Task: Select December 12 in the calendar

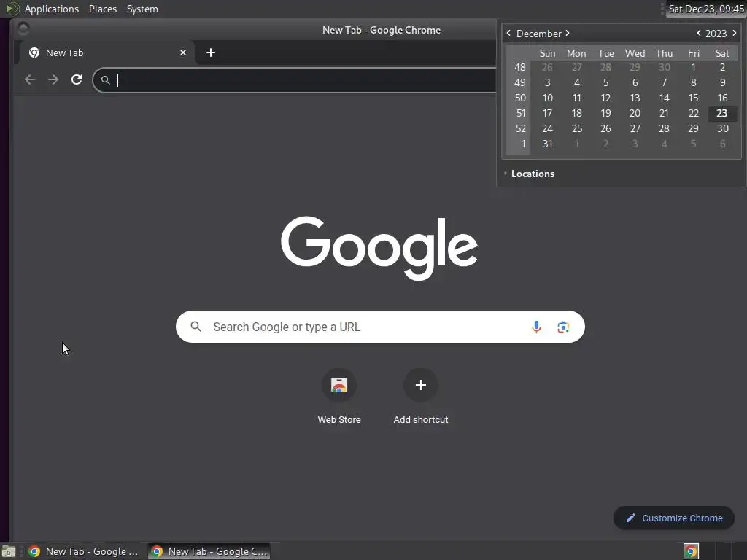Action: (605, 98)
